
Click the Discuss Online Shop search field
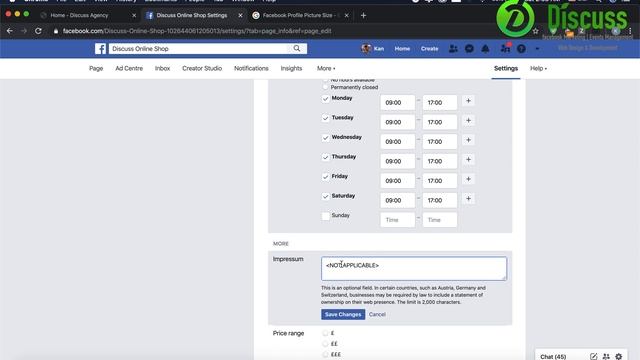point(199,49)
